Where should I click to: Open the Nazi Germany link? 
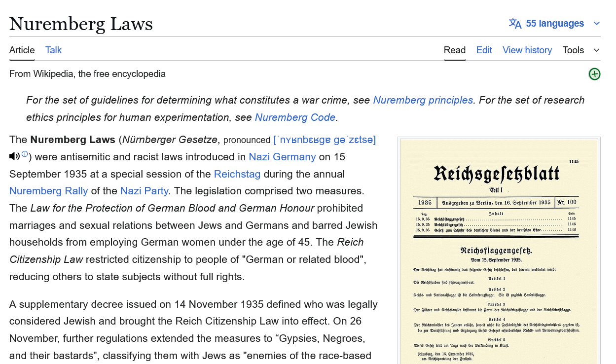pyautogui.click(x=282, y=157)
